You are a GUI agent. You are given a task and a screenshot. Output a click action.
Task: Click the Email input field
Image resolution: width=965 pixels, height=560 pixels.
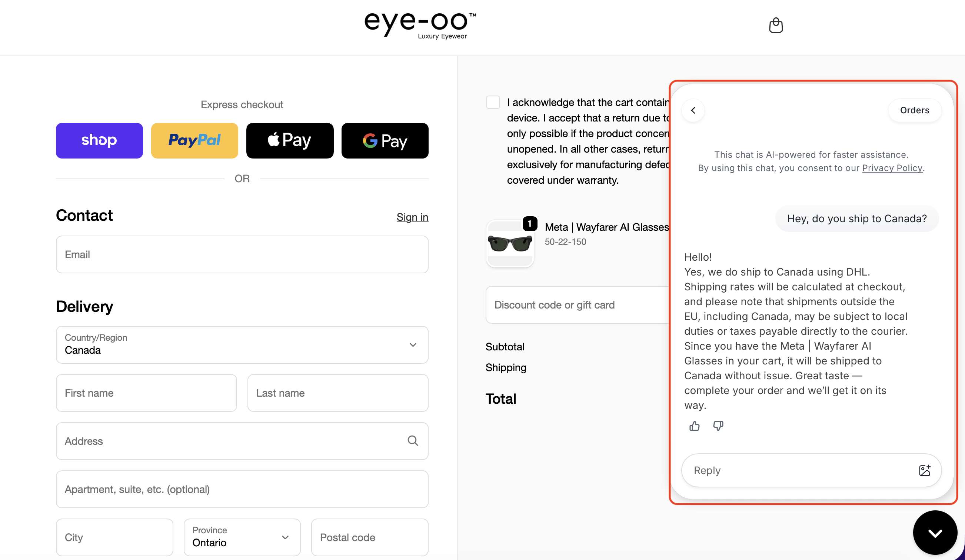coord(242,254)
